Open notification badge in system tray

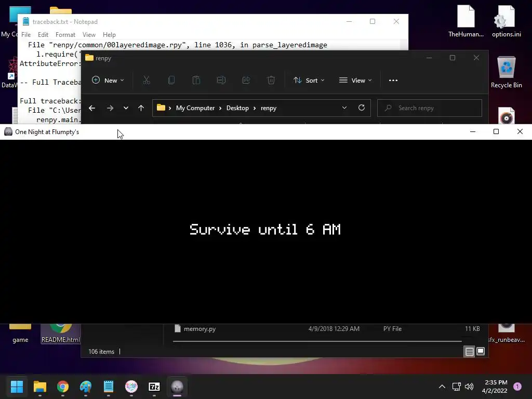[x=517, y=387]
